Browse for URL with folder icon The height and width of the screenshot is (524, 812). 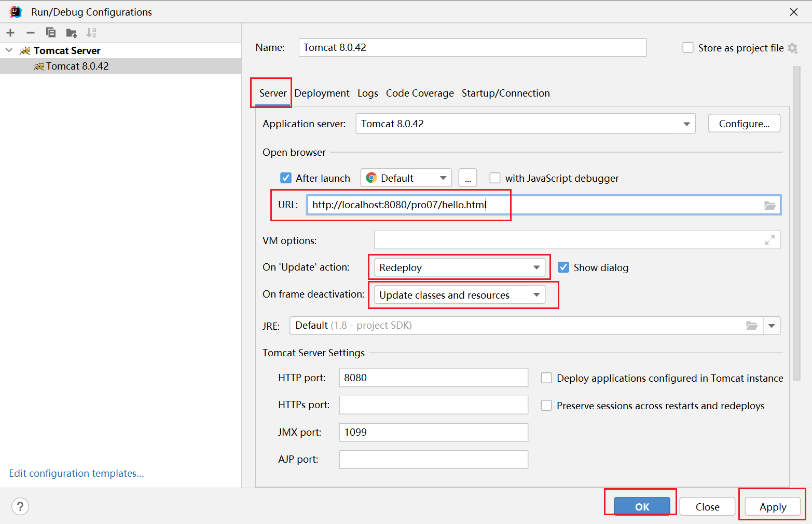(x=770, y=205)
